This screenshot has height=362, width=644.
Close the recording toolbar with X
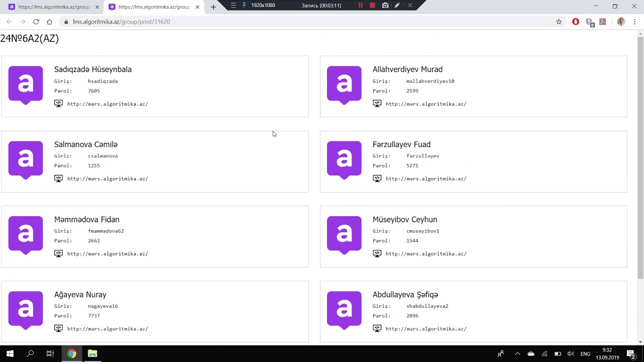[410, 6]
